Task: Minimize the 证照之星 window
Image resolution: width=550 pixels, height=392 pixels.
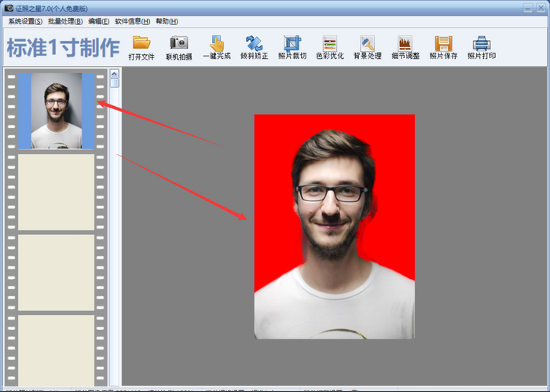Action: click(x=527, y=8)
